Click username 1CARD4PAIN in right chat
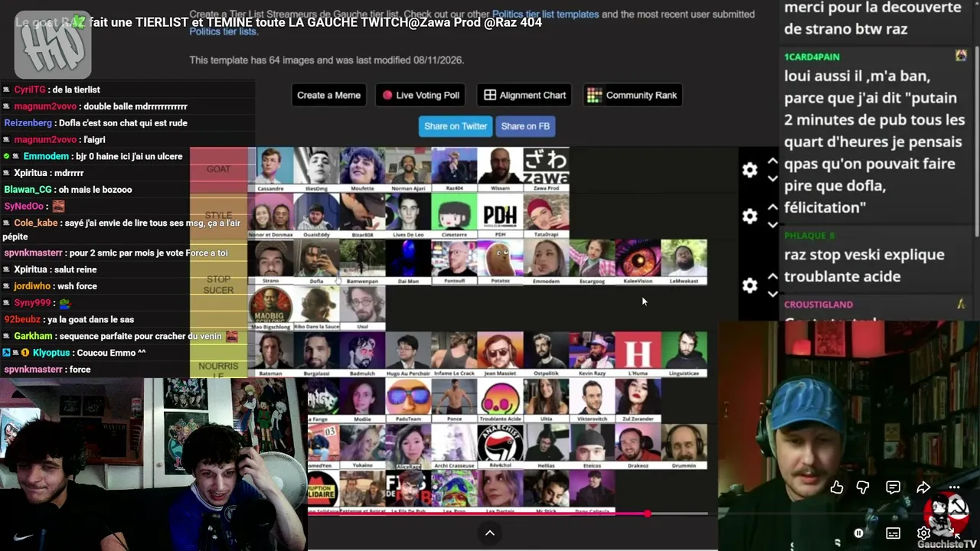Image resolution: width=980 pixels, height=551 pixels. 812,57
